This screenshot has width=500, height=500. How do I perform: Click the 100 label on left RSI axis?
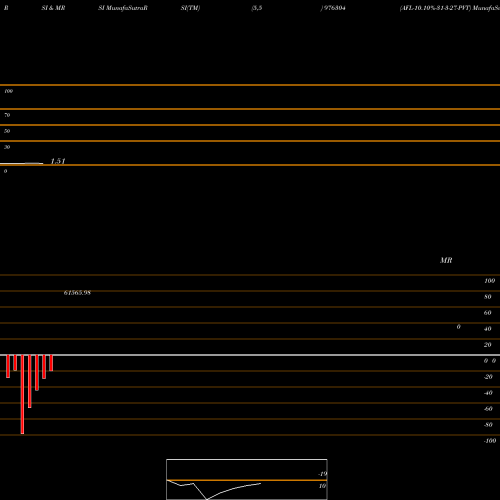coord(8,91)
